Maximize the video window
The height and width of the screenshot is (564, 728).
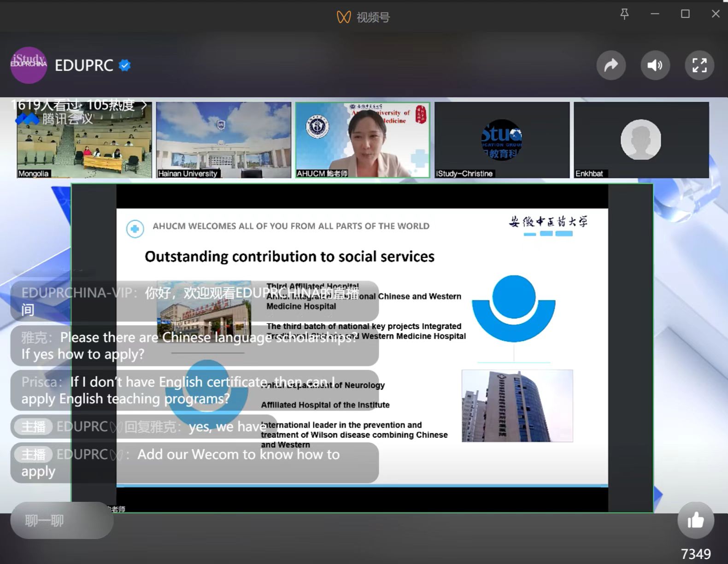click(685, 14)
